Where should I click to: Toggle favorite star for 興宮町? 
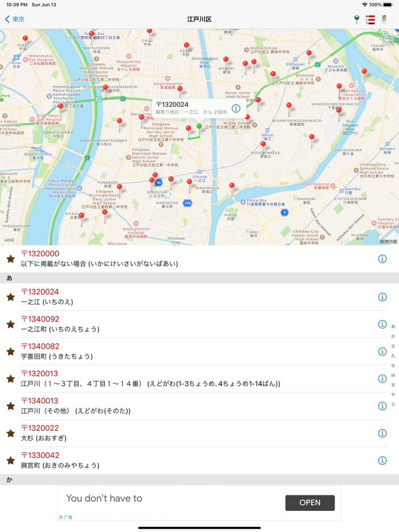click(11, 460)
